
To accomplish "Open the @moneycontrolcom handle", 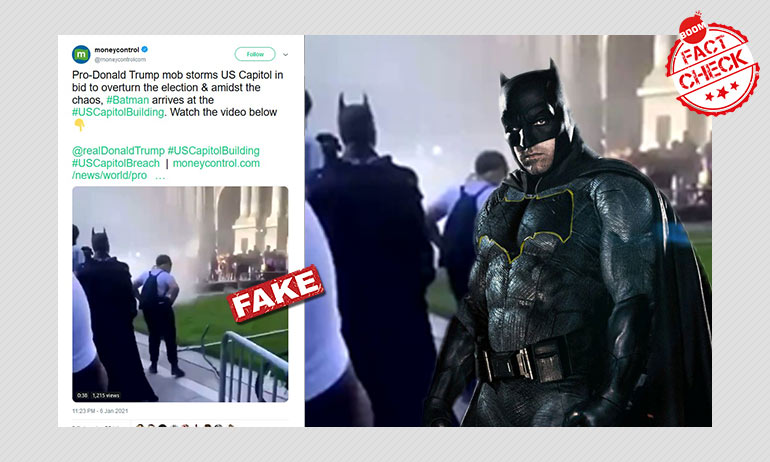I will (120, 59).
